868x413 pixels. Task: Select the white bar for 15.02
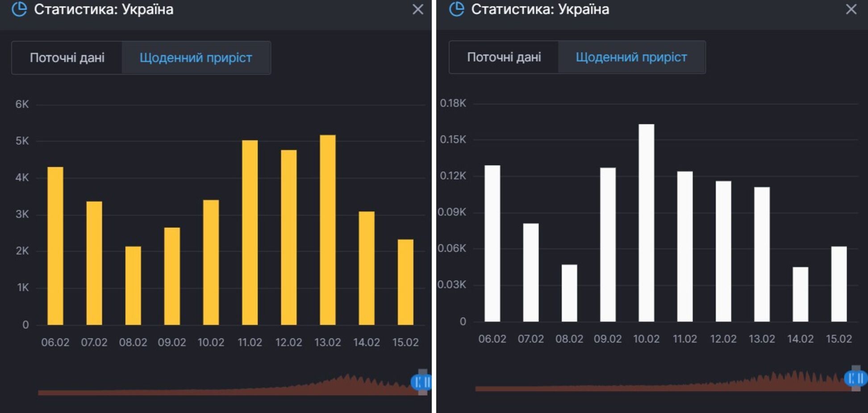tap(839, 284)
